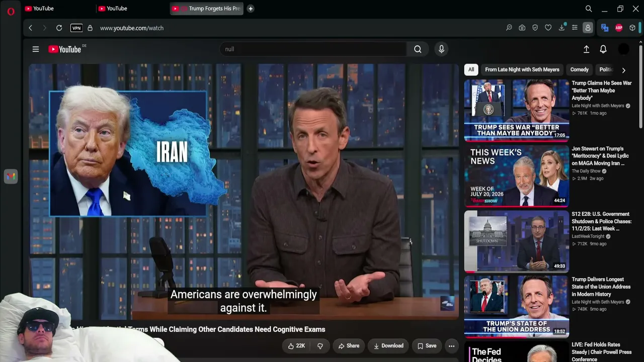
Task: Open Trump's State of the Union thumbnail
Action: pos(516,306)
